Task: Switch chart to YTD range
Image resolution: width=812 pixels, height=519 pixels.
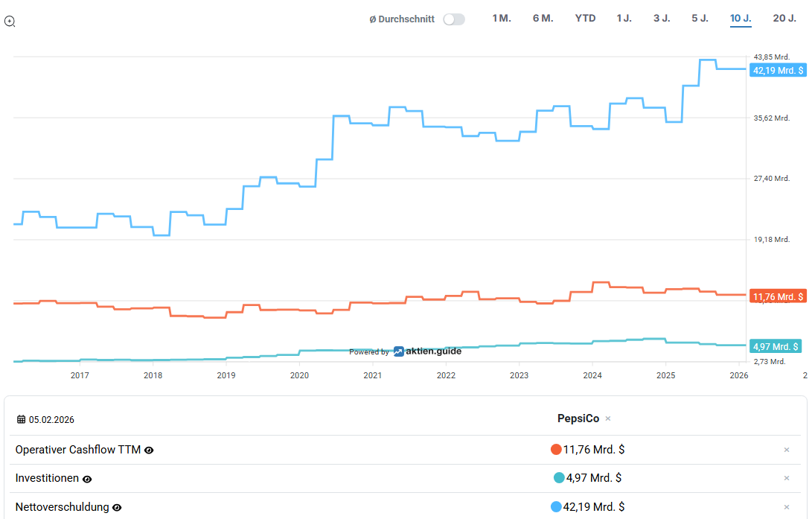Action: tap(585, 19)
